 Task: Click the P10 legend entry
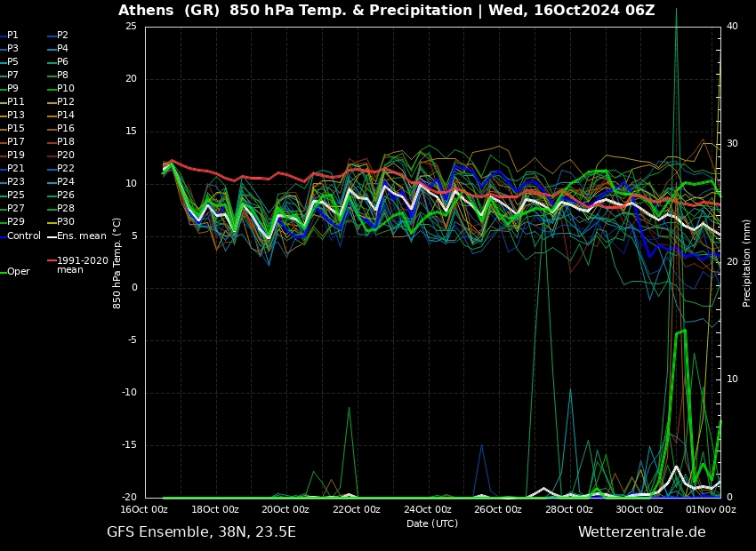click(66, 88)
